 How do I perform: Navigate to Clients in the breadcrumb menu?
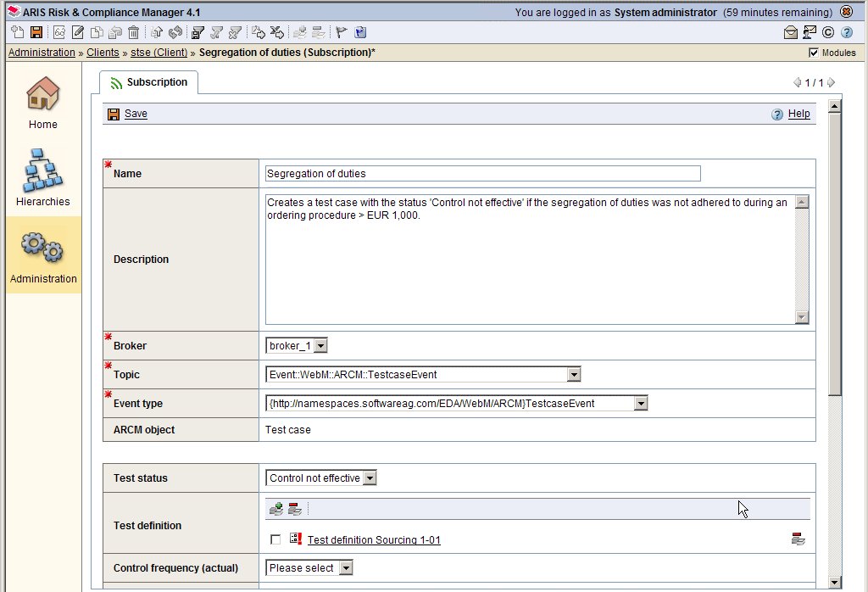click(103, 52)
